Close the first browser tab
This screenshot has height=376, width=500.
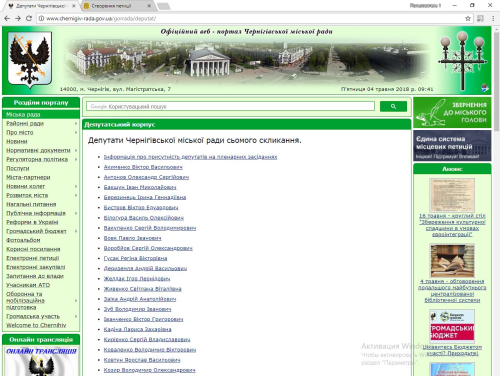[74, 6]
